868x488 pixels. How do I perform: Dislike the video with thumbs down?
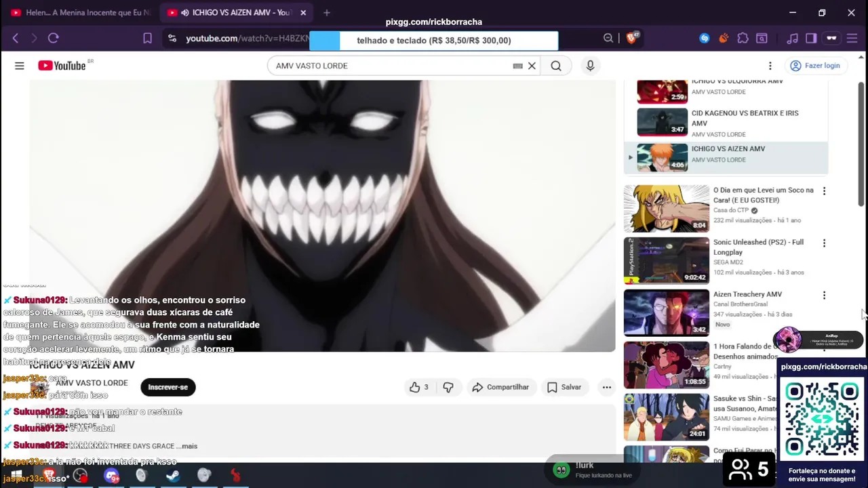(x=448, y=387)
